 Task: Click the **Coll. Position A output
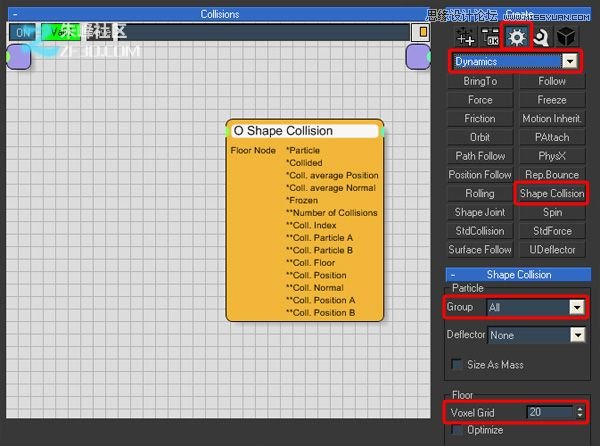click(321, 300)
